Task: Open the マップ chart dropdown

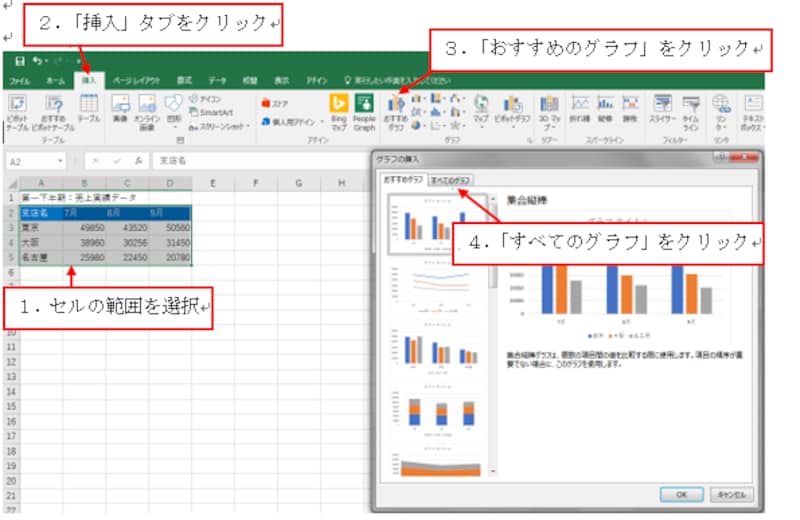Action: click(481, 111)
